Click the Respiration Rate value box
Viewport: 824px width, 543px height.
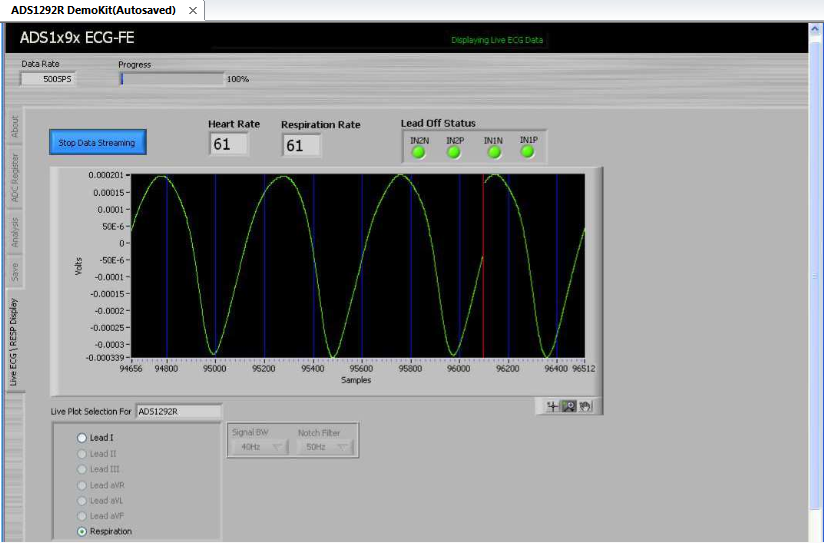[301, 145]
